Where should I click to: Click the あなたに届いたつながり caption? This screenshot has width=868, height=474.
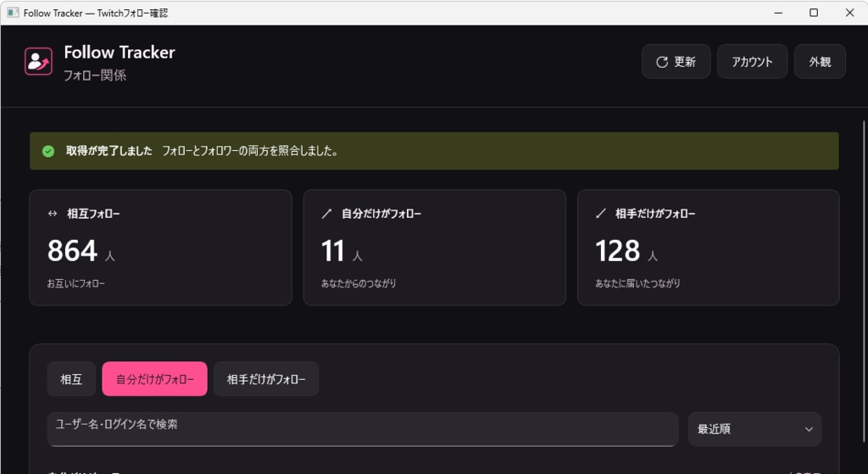coord(637,283)
